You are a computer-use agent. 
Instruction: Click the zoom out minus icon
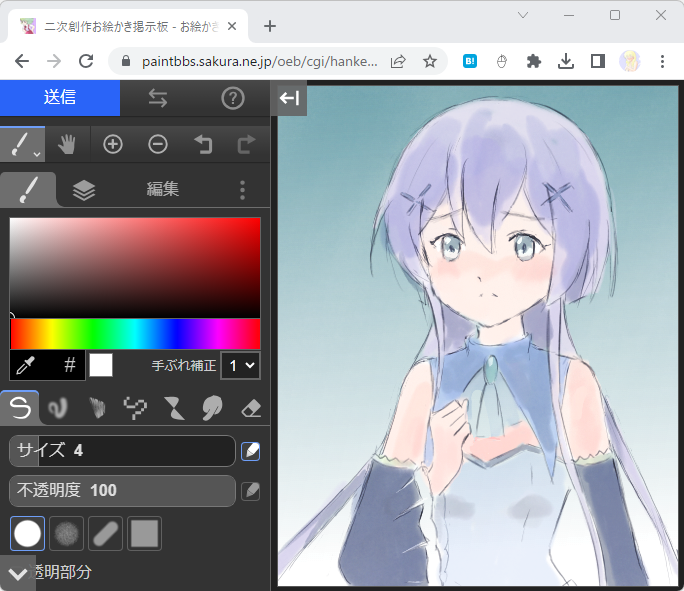157,144
